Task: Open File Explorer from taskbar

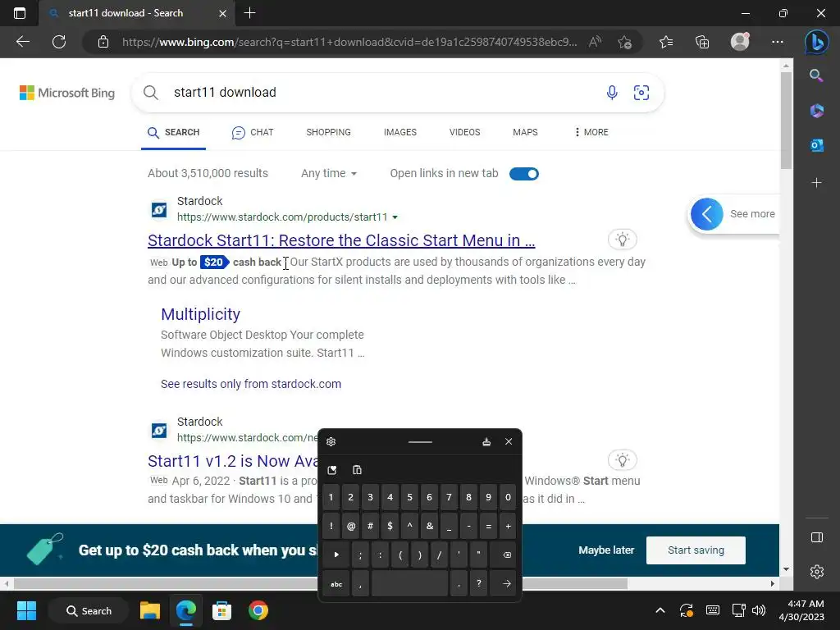Action: 150,610
